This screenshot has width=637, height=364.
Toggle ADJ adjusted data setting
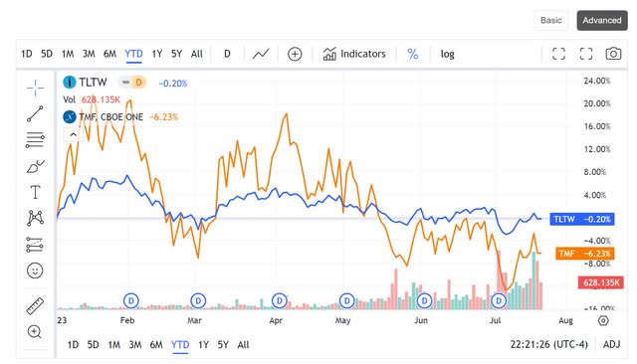click(x=612, y=344)
